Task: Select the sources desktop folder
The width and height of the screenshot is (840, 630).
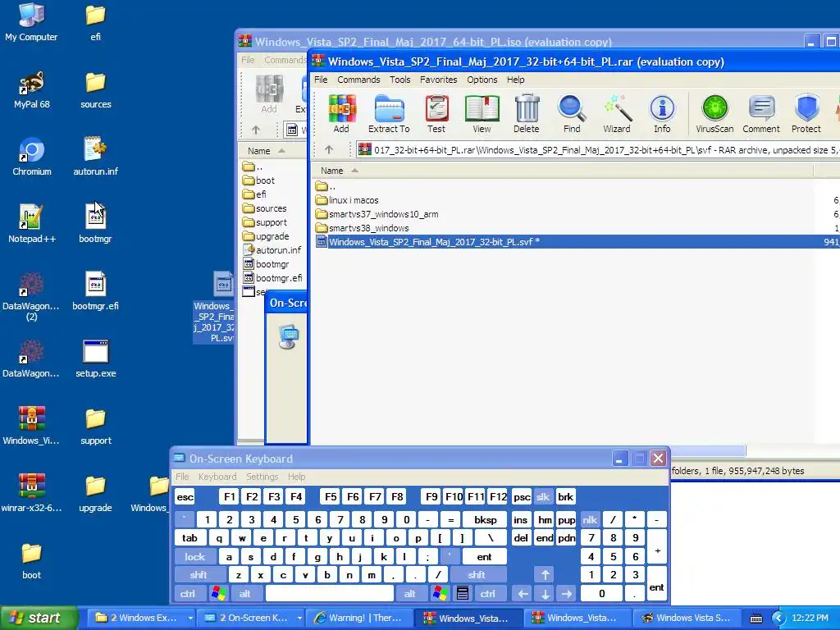Action: point(96,89)
